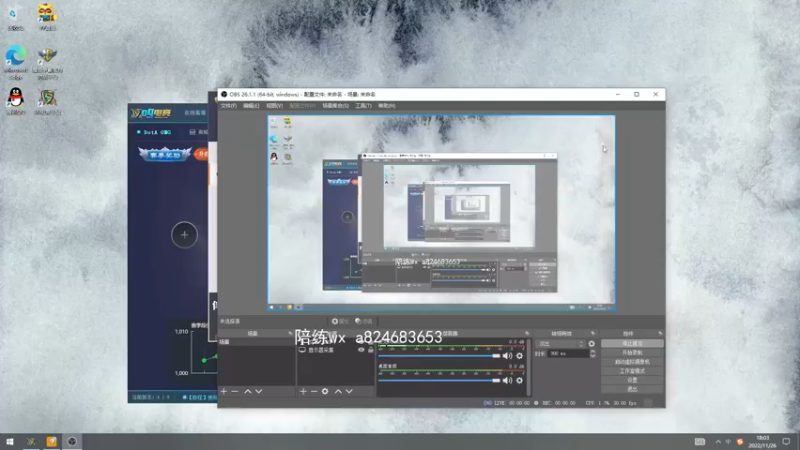Open the Windows notification center icon

pos(786,441)
